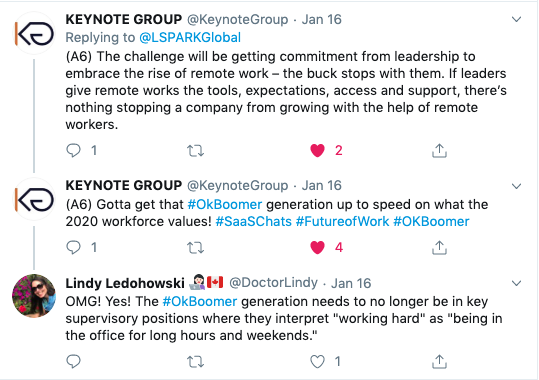The image size is (539, 380).
Task: Retweet Lindy Ledohowski's tweet
Action: coord(195,362)
